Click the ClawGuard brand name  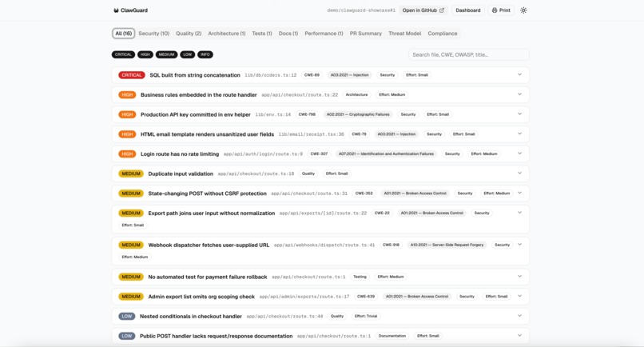[x=134, y=10]
